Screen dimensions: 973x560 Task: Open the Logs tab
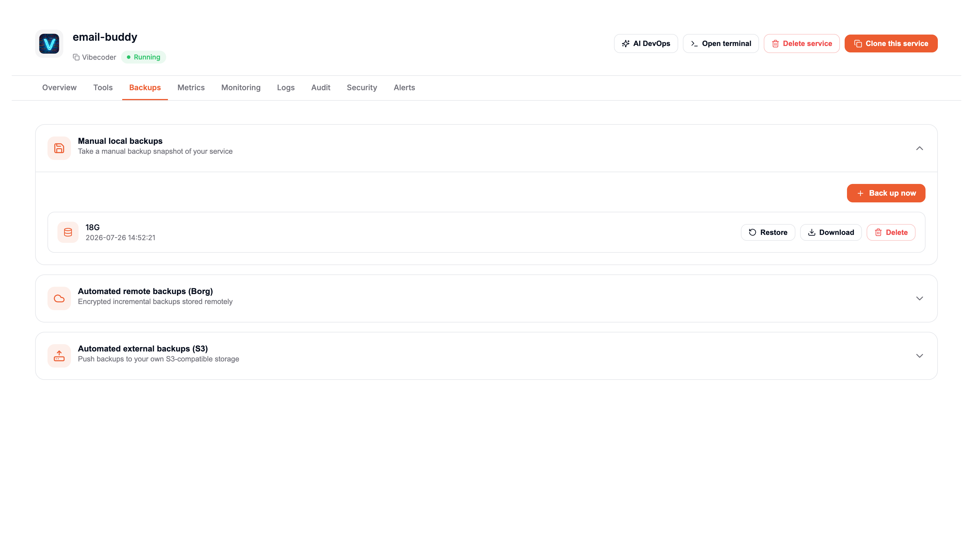click(x=285, y=88)
